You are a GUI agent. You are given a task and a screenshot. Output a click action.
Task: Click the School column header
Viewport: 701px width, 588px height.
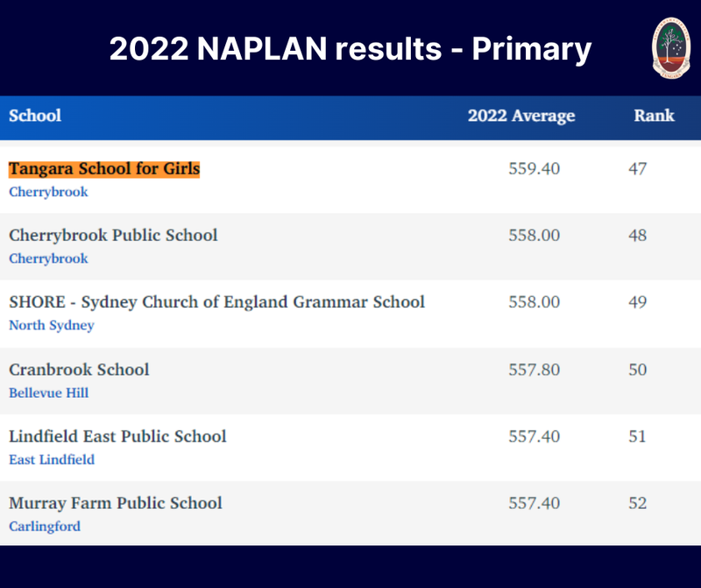(35, 116)
